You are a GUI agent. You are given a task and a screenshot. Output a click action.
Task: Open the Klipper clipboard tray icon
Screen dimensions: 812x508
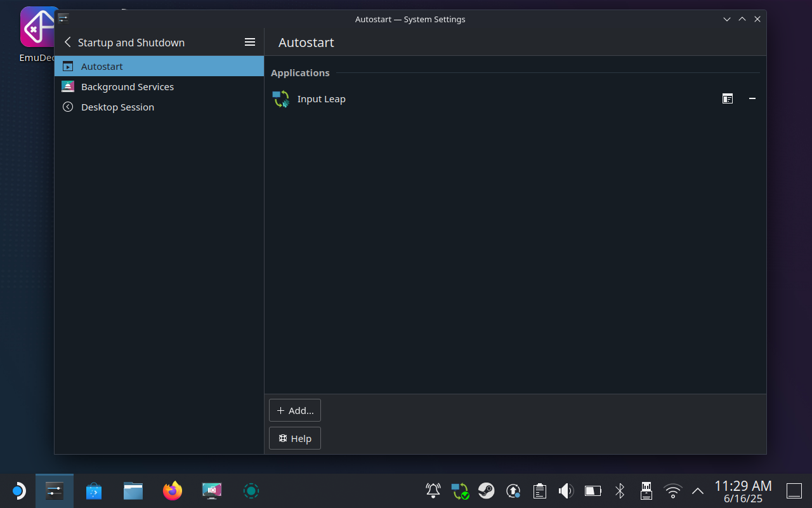pyautogui.click(x=539, y=491)
